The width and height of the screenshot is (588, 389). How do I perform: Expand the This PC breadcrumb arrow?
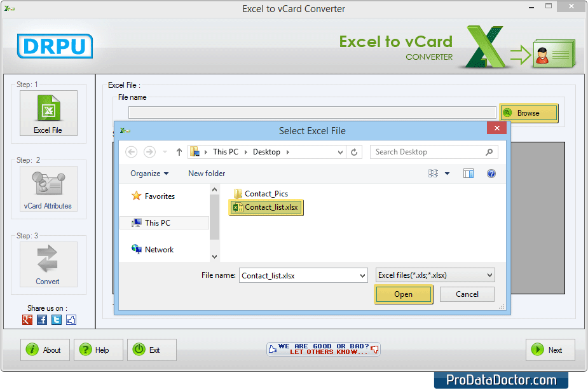pos(246,152)
